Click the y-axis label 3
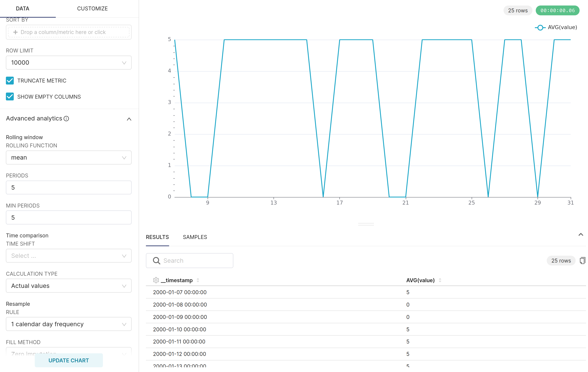The height and width of the screenshot is (372, 588). point(169,102)
